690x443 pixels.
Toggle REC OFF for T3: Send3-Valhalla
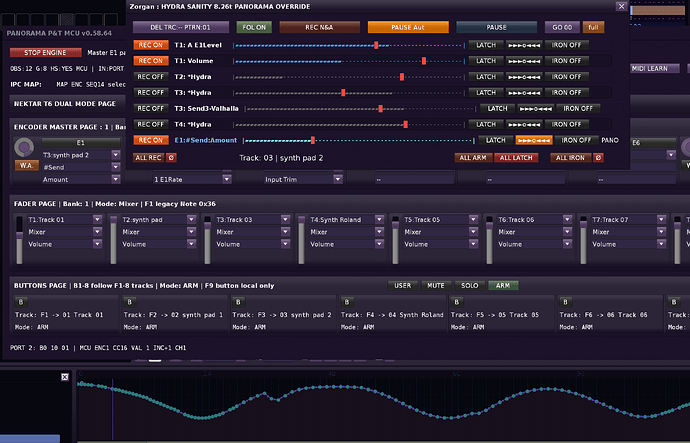pos(150,108)
